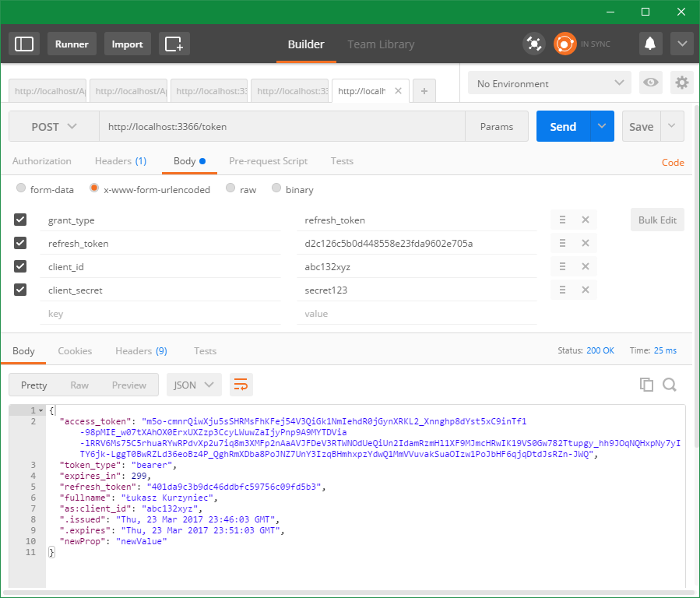Select form-data body type
The image size is (700, 598).
pyautogui.click(x=21, y=188)
